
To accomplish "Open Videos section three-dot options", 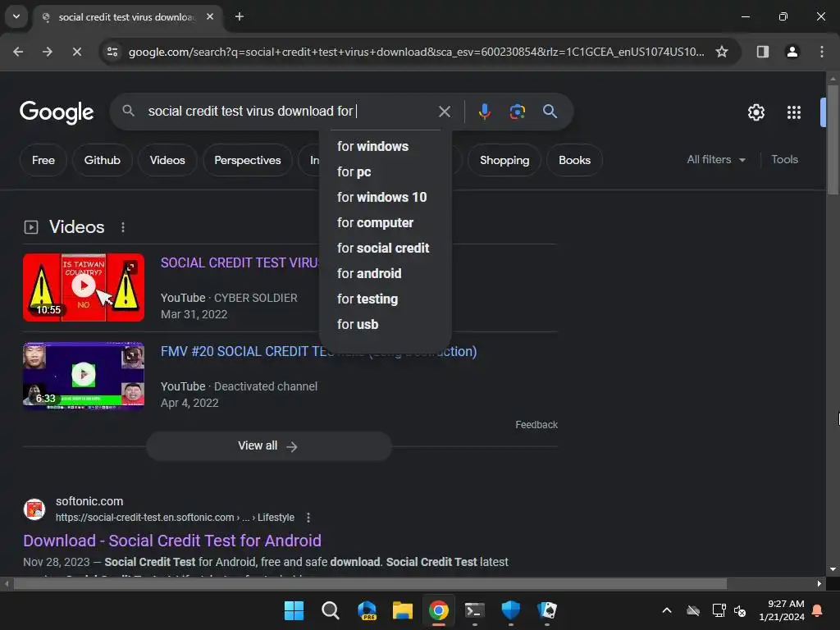I will [x=123, y=227].
